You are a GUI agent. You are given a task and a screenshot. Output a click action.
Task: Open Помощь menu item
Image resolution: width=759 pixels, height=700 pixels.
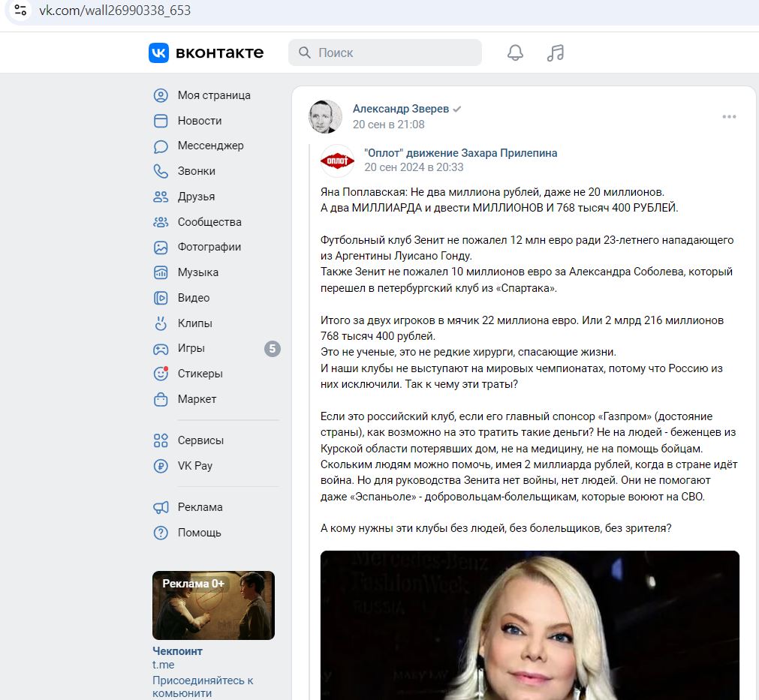200,533
